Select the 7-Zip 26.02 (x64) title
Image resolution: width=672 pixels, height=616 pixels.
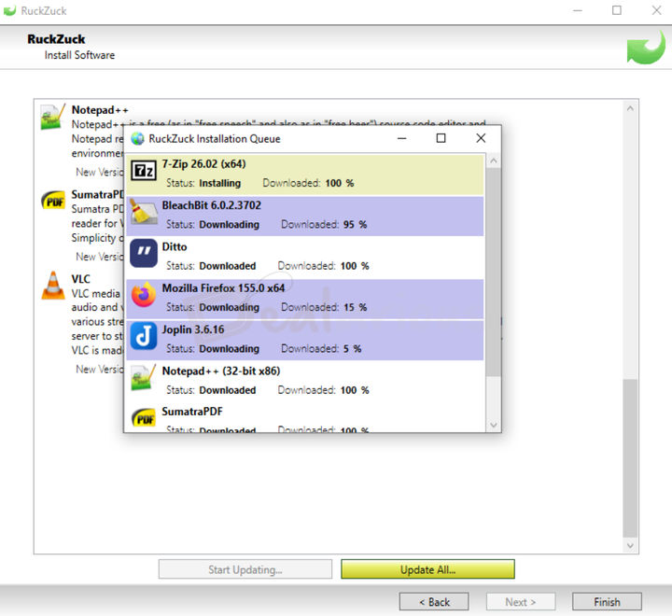point(204,164)
